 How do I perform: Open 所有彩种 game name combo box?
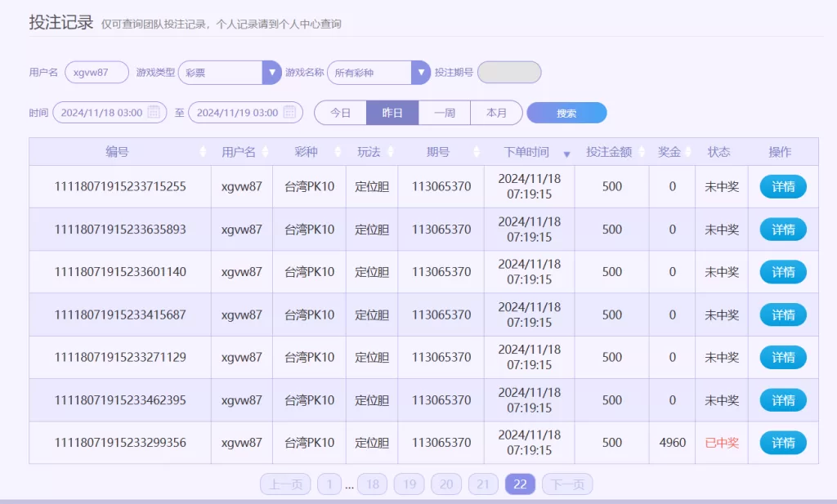point(378,73)
